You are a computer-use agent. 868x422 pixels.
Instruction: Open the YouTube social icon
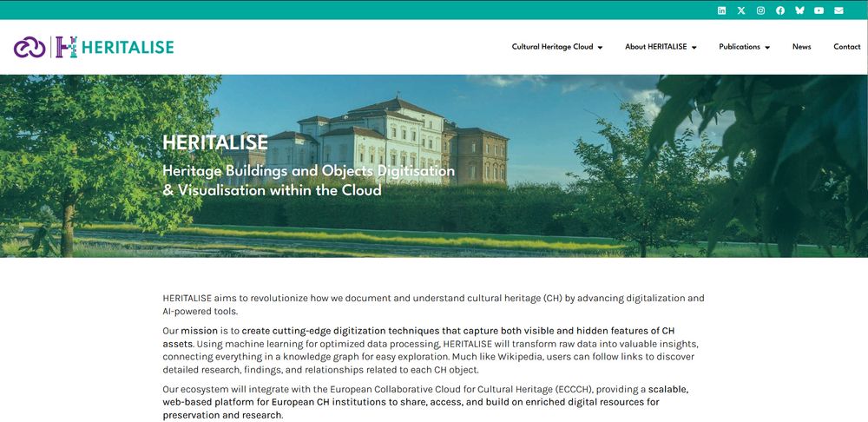coord(819,10)
